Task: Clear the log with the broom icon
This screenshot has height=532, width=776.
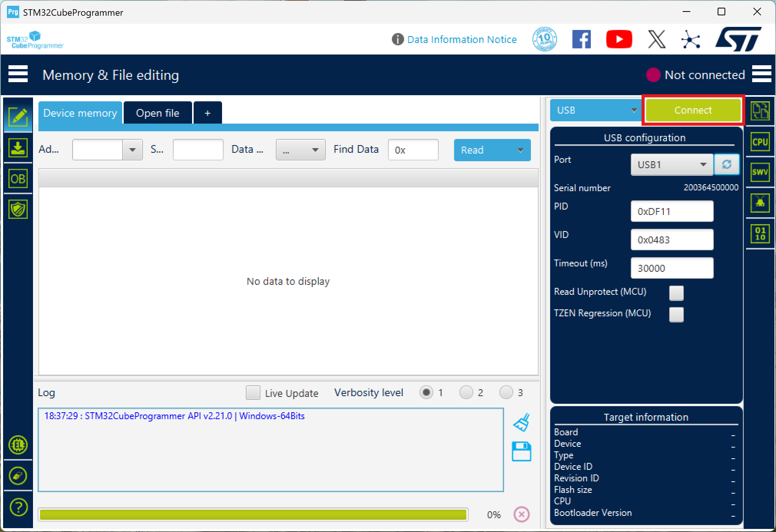Action: pyautogui.click(x=522, y=422)
